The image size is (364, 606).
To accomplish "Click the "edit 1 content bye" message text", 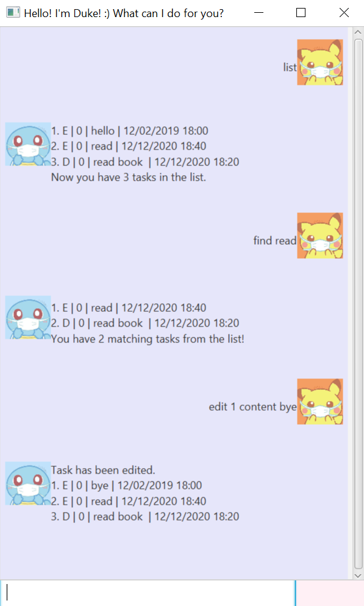I will click(x=253, y=406).
